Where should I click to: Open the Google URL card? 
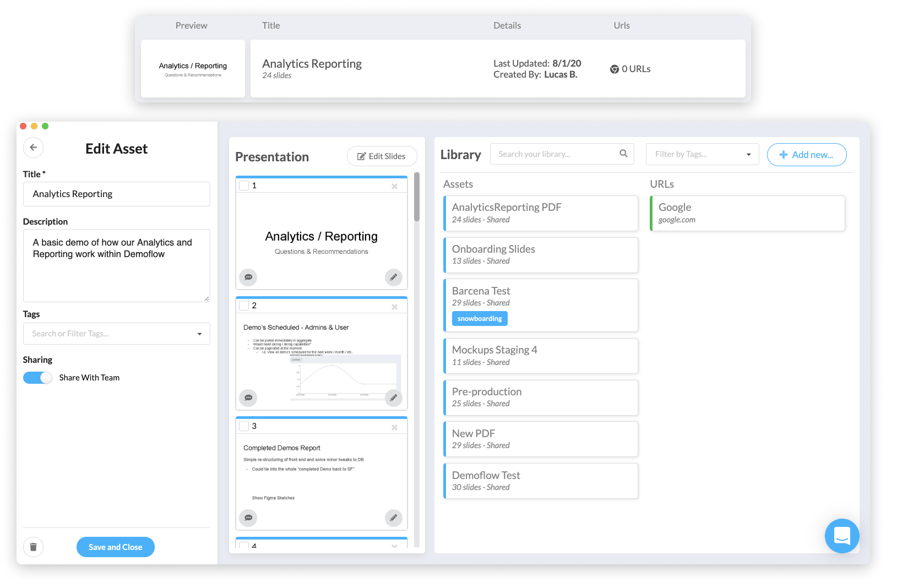click(x=747, y=213)
